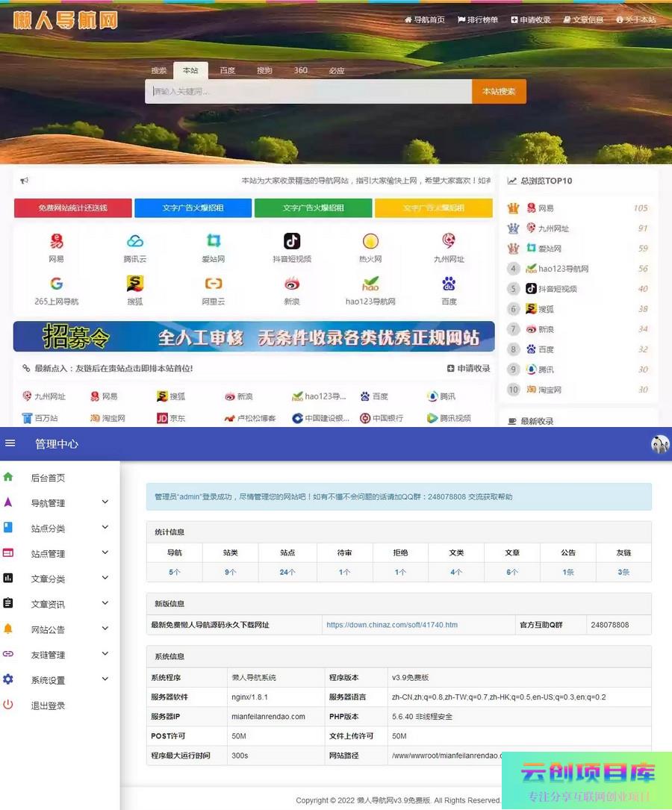Click the 腾讯云 cloud icon
The image size is (672, 810).
click(135, 241)
